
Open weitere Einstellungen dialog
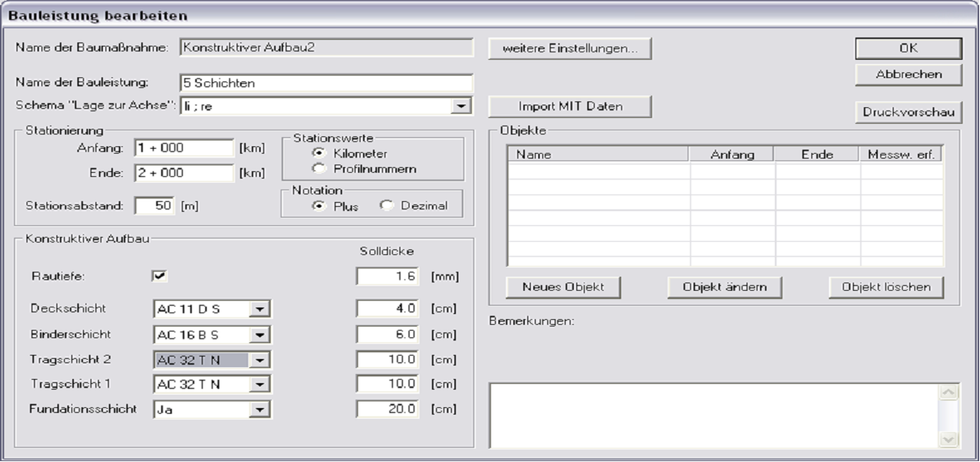(570, 48)
